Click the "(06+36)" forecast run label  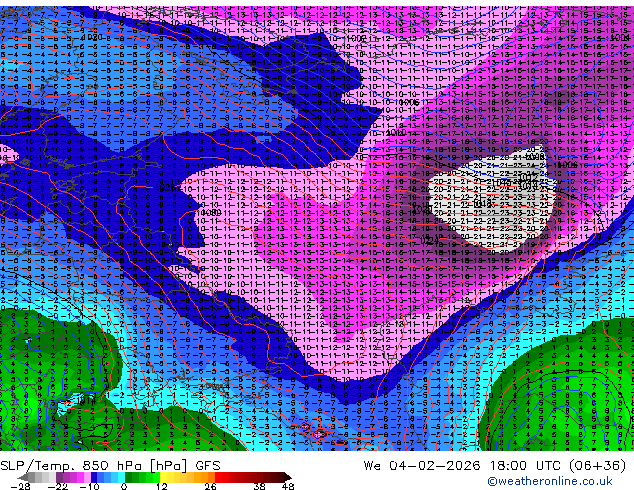(598, 466)
